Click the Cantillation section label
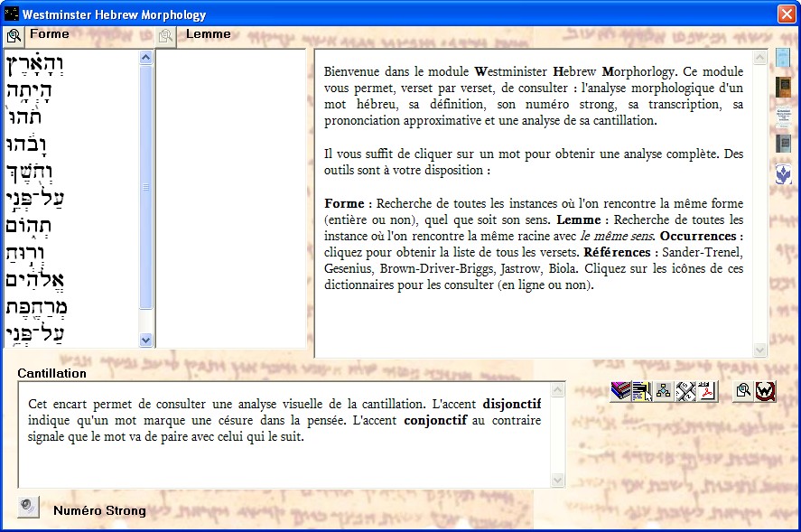801x532 pixels. tap(52, 374)
